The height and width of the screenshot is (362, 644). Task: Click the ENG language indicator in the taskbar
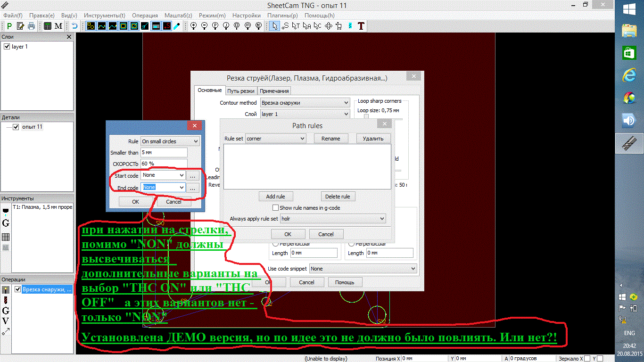(629, 333)
